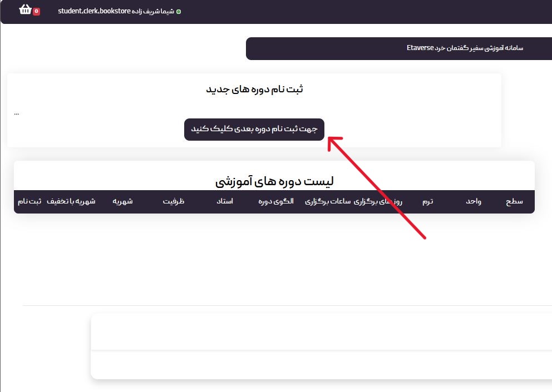The height and width of the screenshot is (392, 552).
Task: Sort by the سطح column header
Action: coord(514,202)
